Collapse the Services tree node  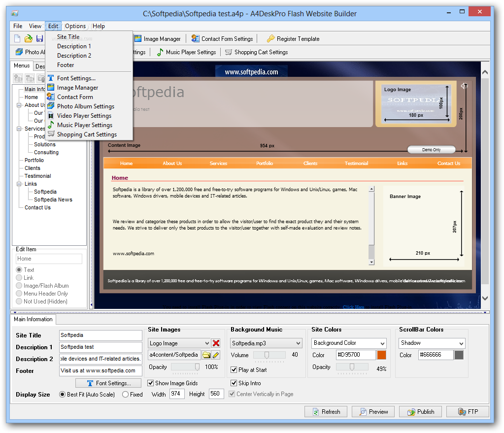point(19,129)
